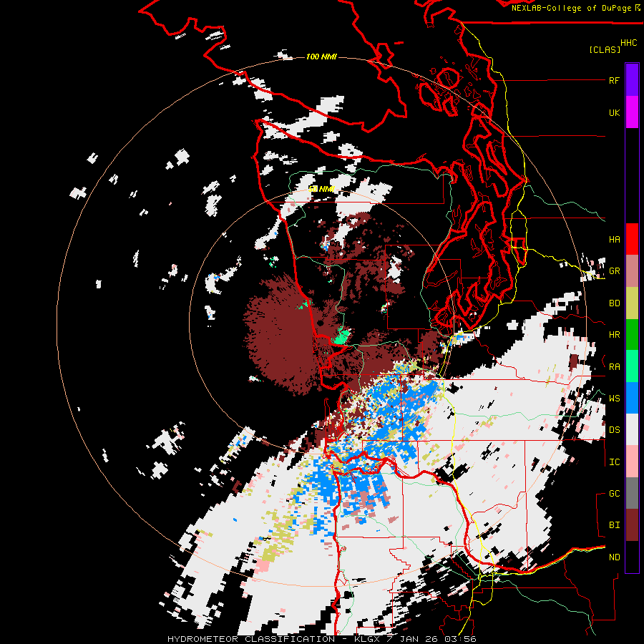Click the red HA color swatch

click(632, 239)
